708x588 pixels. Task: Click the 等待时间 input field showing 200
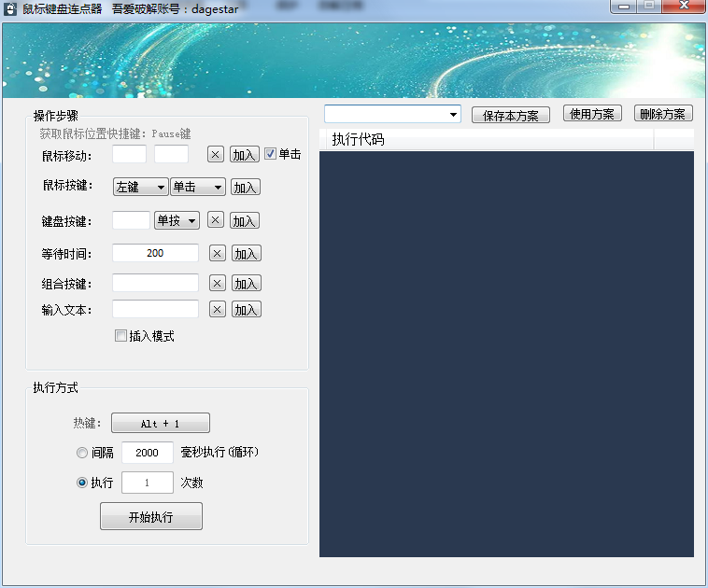point(155,253)
